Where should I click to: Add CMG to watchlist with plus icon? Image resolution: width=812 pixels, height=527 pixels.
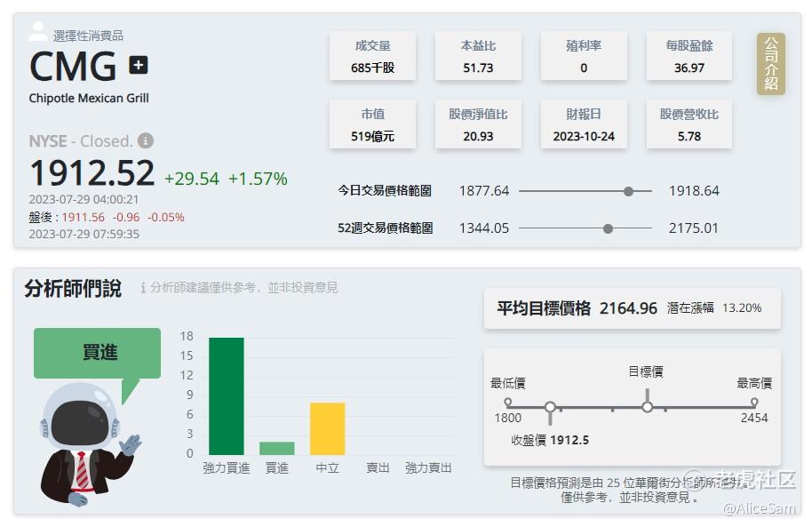[139, 65]
